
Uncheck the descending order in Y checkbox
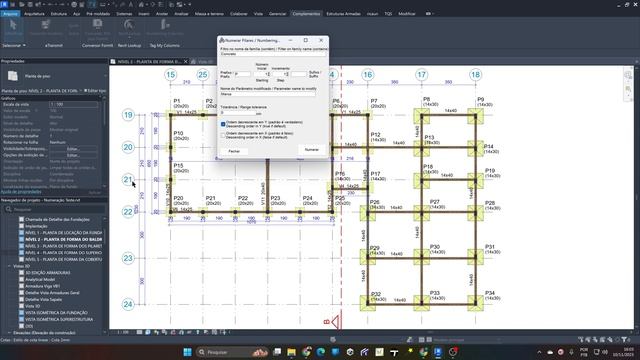pyautogui.click(x=223, y=124)
